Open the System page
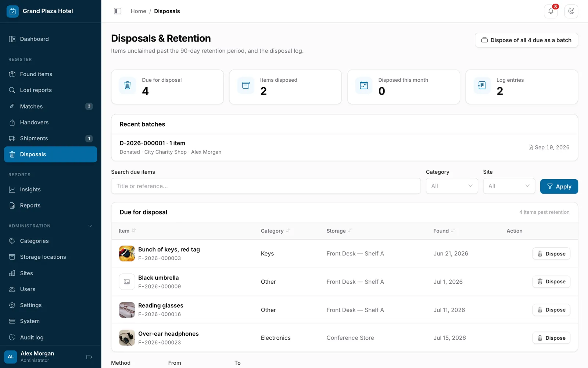Viewport: 588px width, 368px height. tap(51, 321)
